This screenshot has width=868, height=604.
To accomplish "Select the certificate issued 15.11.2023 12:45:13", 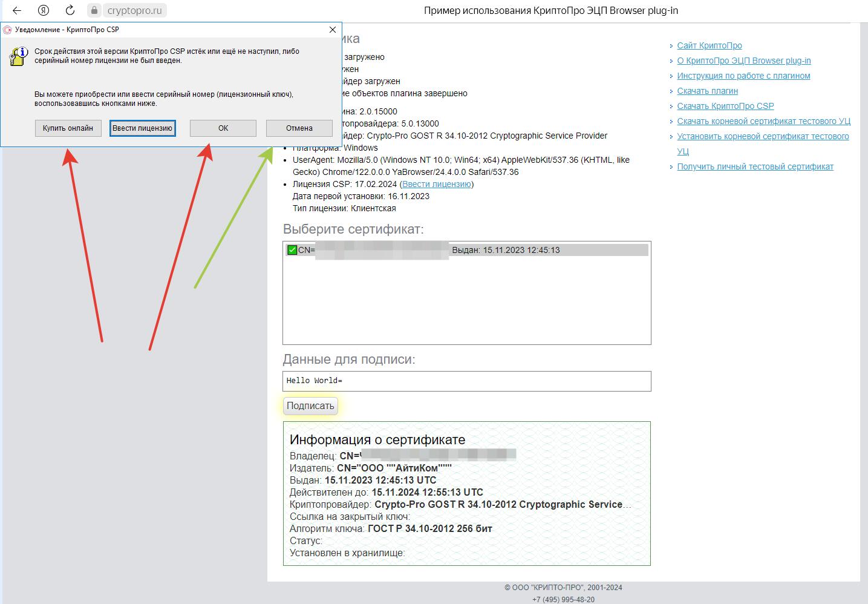I will point(466,250).
